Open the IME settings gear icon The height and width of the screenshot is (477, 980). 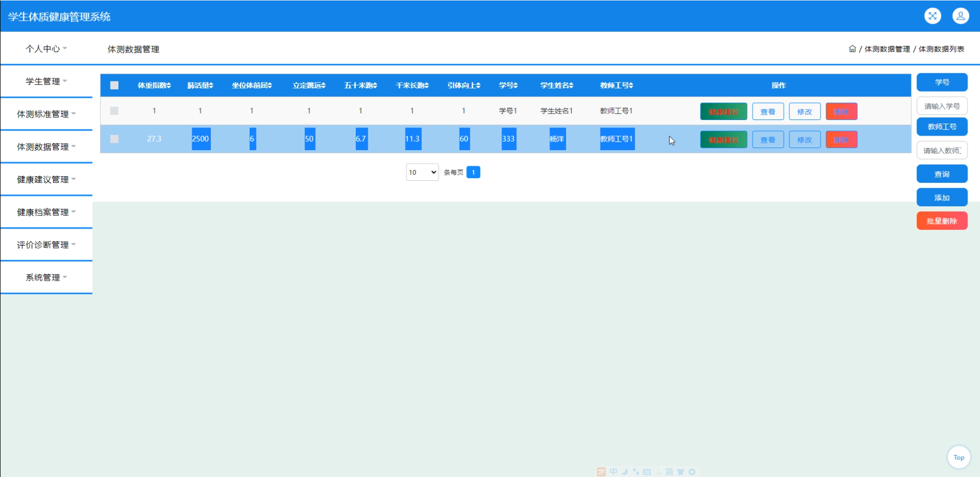pyautogui.click(x=692, y=472)
